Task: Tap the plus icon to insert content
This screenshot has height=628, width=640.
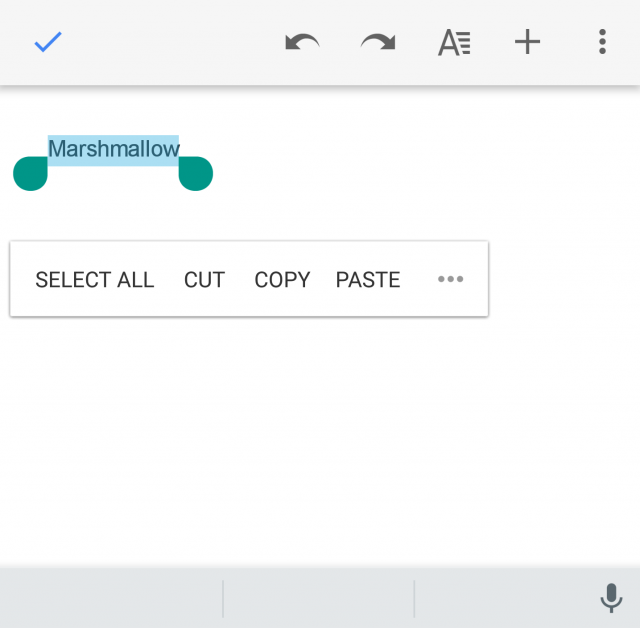Action: click(x=527, y=42)
